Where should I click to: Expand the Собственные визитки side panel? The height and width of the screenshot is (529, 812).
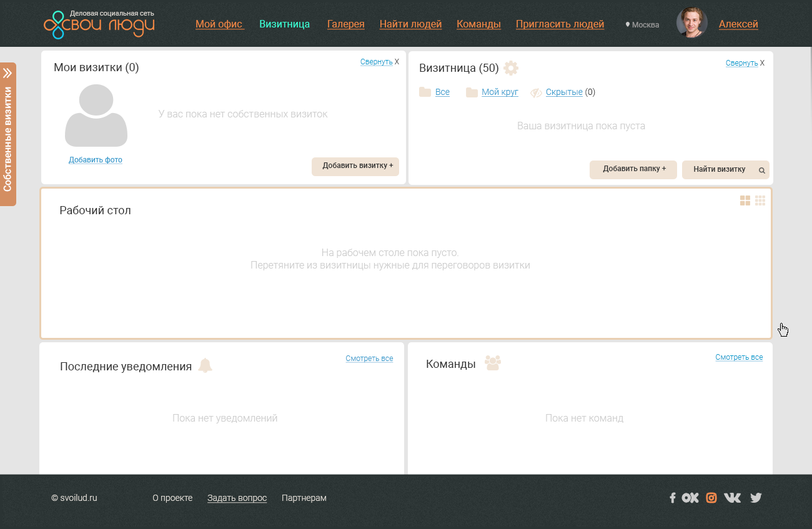(8, 134)
